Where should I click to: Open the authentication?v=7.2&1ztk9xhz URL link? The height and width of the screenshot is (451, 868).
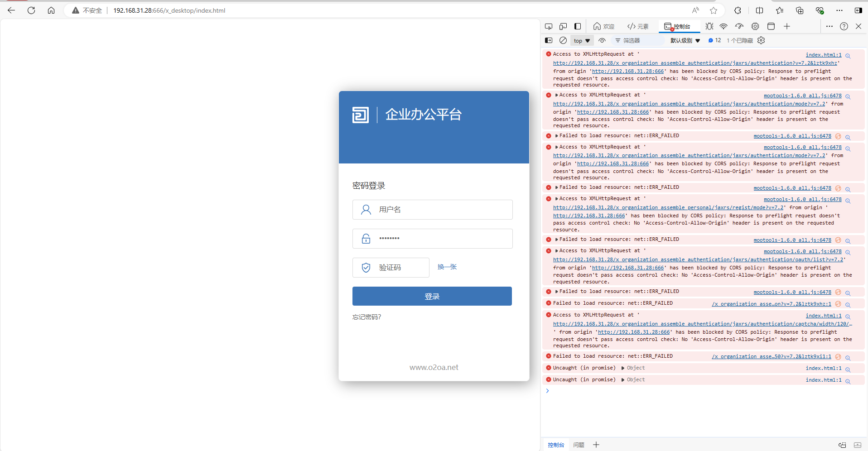pos(695,63)
